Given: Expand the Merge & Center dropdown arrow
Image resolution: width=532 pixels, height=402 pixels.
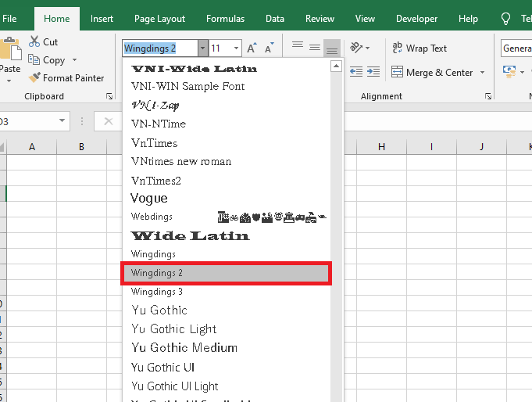Looking at the screenshot, I should point(482,73).
